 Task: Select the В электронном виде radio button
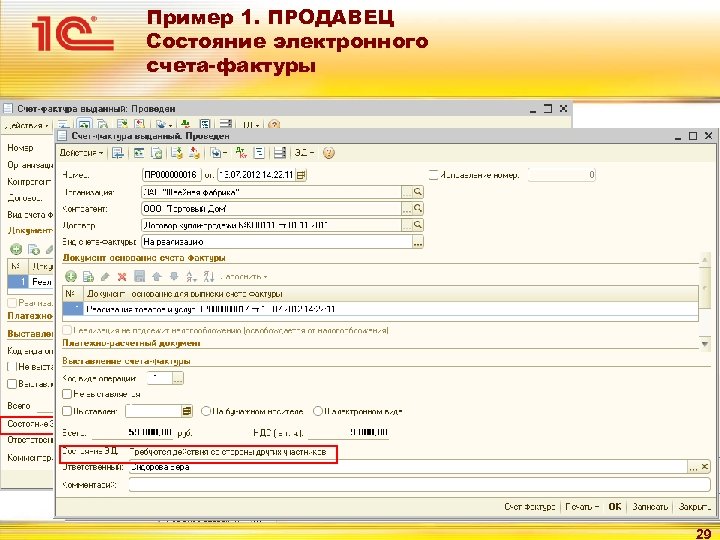(x=317, y=411)
